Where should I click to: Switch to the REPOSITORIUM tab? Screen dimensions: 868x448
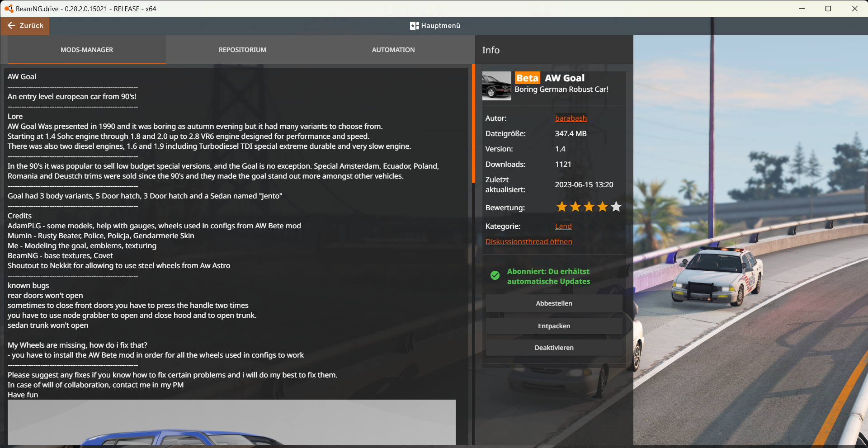tap(242, 50)
